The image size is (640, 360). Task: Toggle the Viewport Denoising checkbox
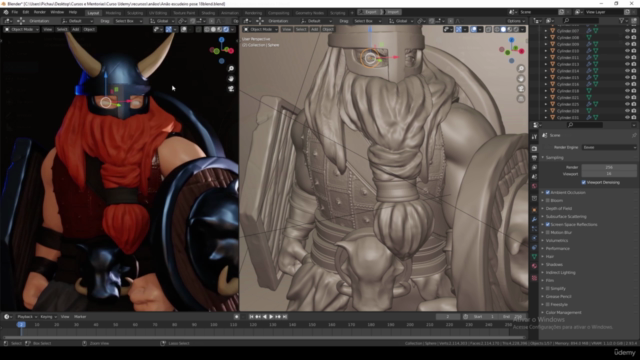(584, 182)
